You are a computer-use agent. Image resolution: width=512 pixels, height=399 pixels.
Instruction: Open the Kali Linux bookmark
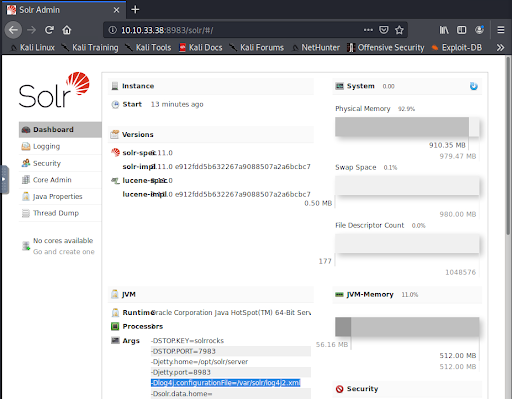coord(33,48)
